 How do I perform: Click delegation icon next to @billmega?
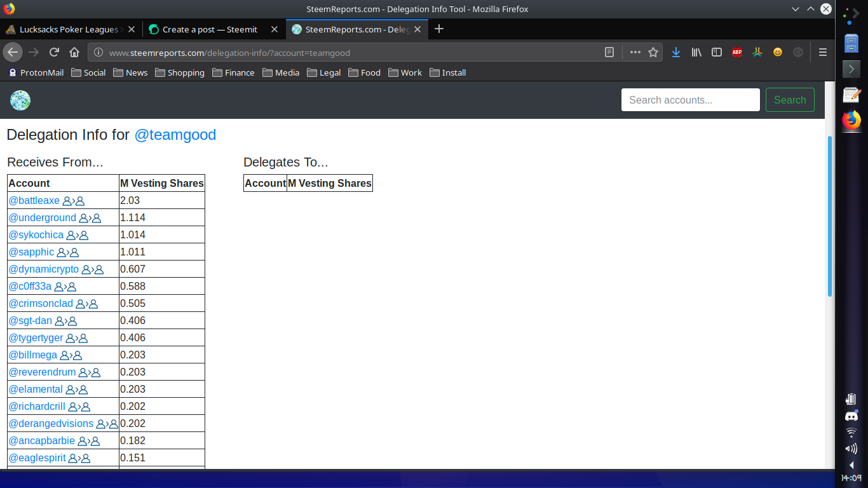click(71, 355)
